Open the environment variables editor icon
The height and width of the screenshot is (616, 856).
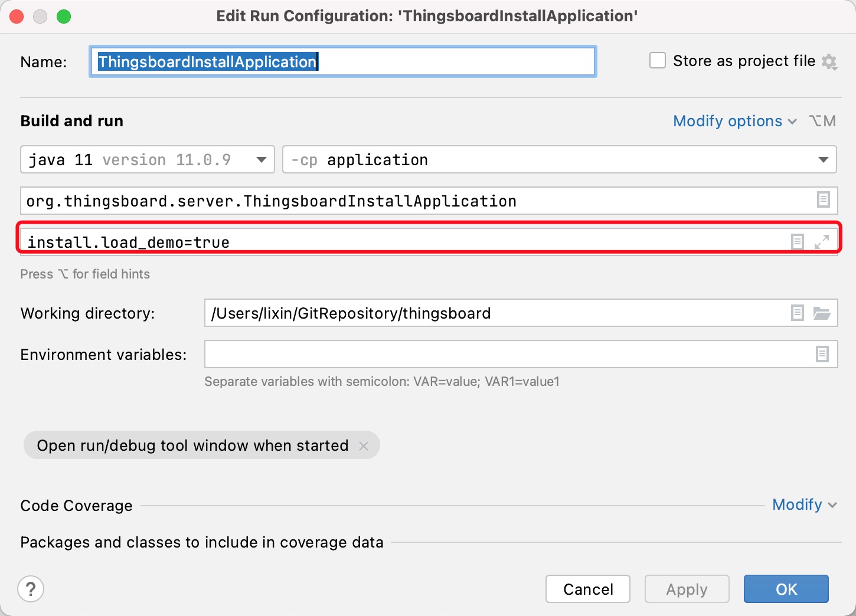[822, 354]
